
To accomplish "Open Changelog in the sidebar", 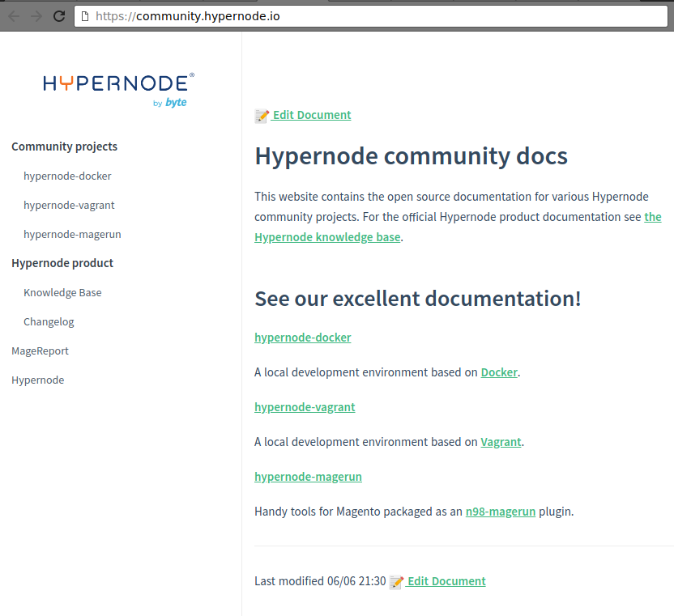I will (49, 321).
